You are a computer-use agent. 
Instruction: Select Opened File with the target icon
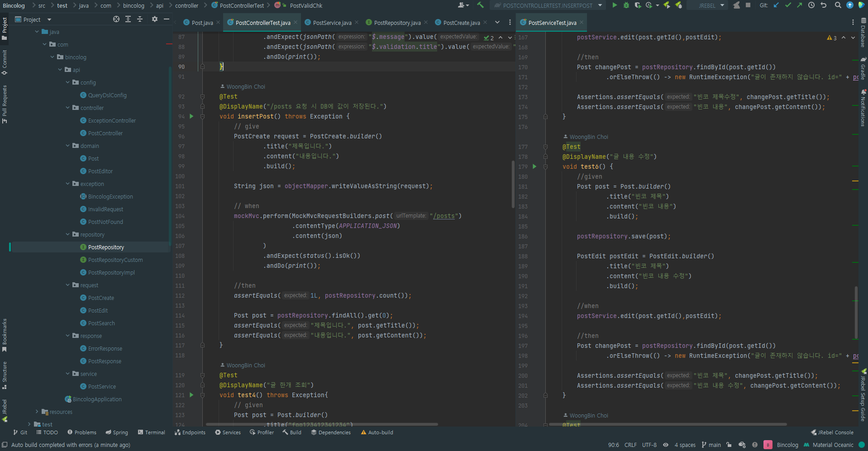tap(116, 19)
